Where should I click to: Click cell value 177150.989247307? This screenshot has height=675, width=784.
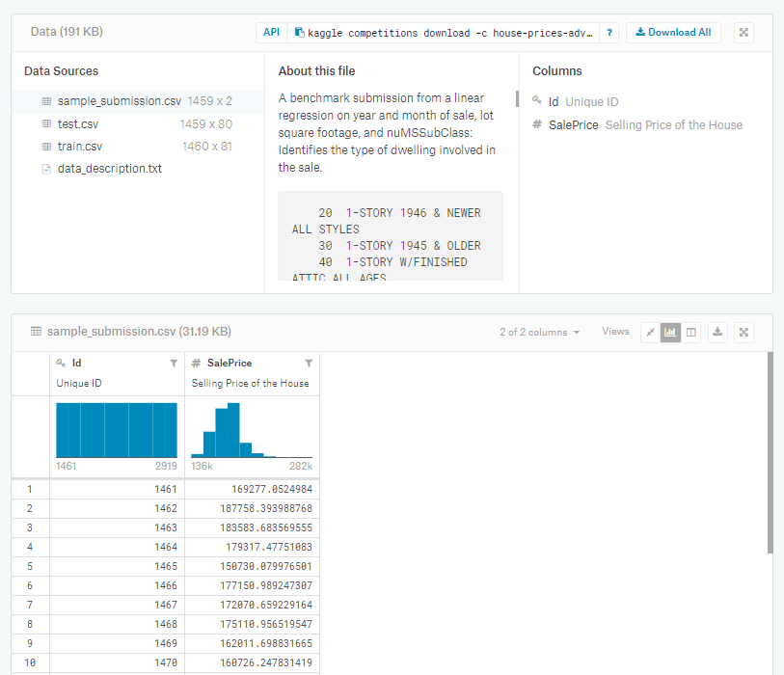(x=266, y=585)
